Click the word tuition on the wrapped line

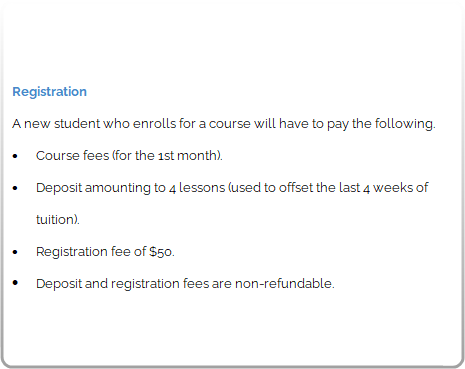(x=55, y=220)
